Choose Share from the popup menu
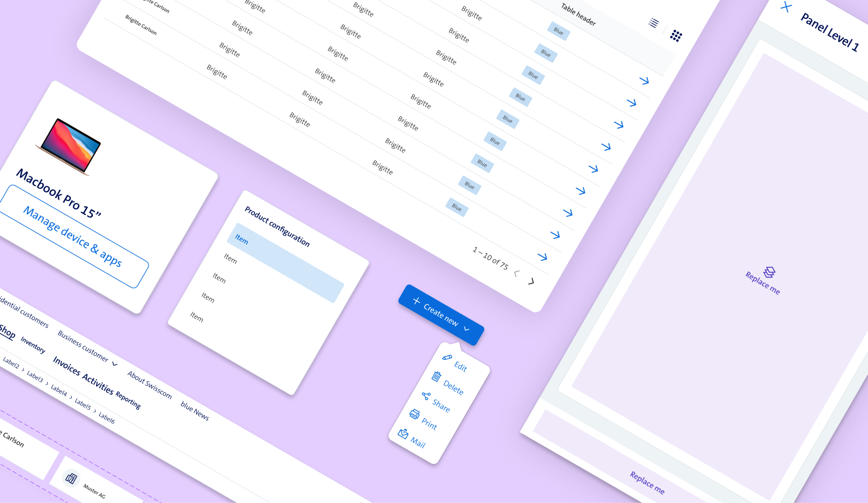Image resolution: width=868 pixels, height=503 pixels. pos(441,406)
